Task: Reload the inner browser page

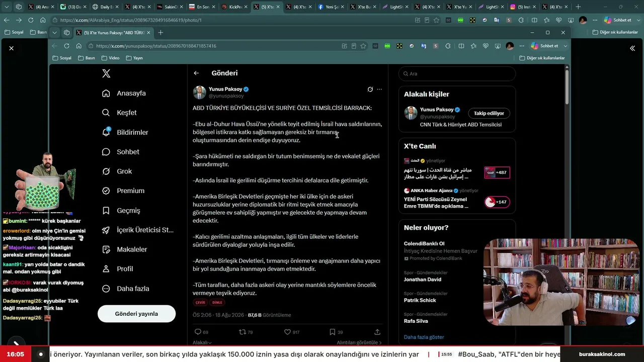Action: click(x=66, y=46)
